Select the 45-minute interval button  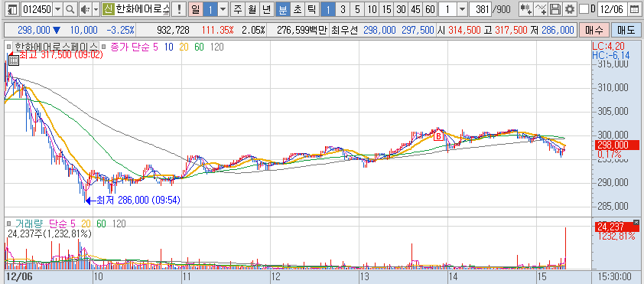pyautogui.click(x=415, y=9)
